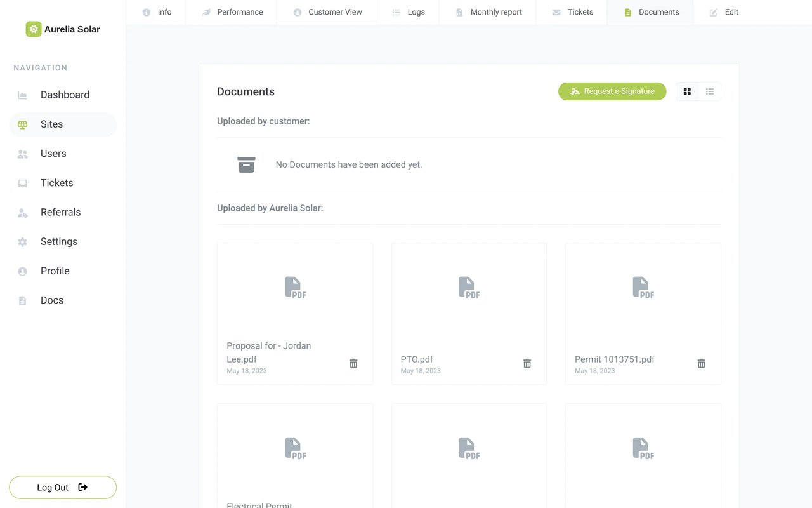
Task: Click the Aurelia Solar brand name
Action: coord(72,29)
